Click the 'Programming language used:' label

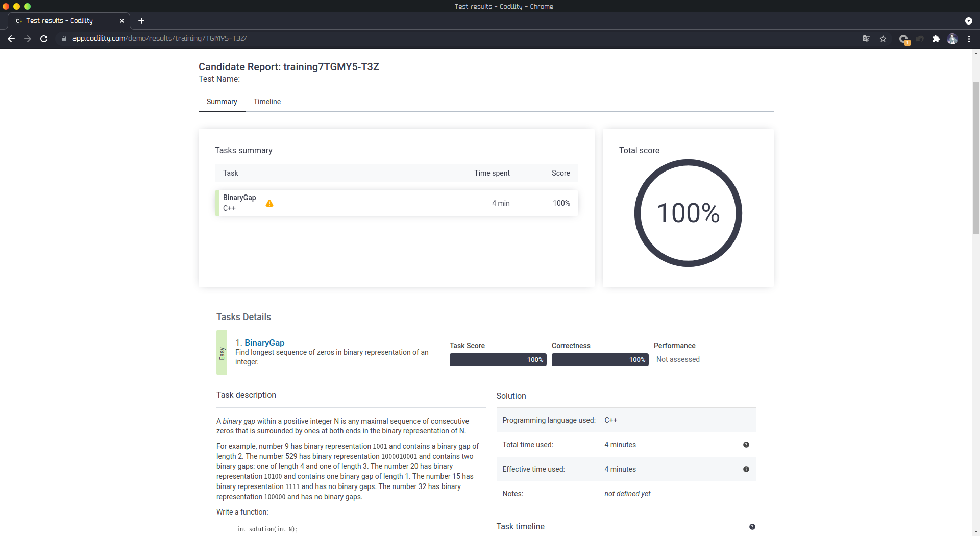(x=549, y=420)
